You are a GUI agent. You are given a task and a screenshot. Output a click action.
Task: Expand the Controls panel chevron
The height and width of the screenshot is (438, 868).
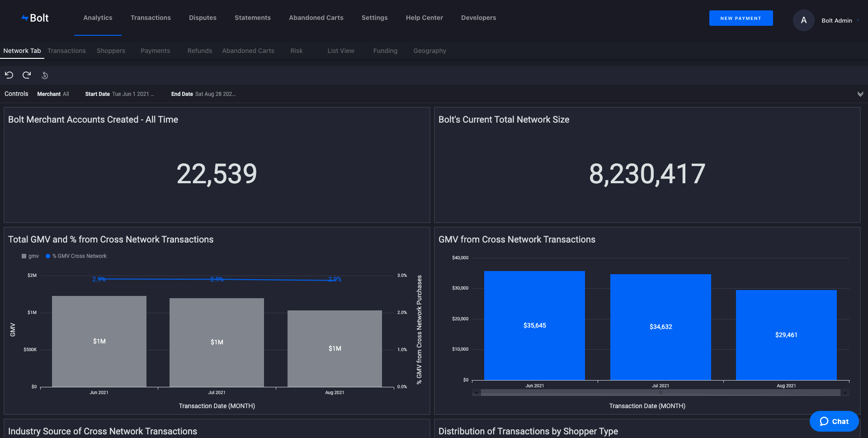(860, 94)
